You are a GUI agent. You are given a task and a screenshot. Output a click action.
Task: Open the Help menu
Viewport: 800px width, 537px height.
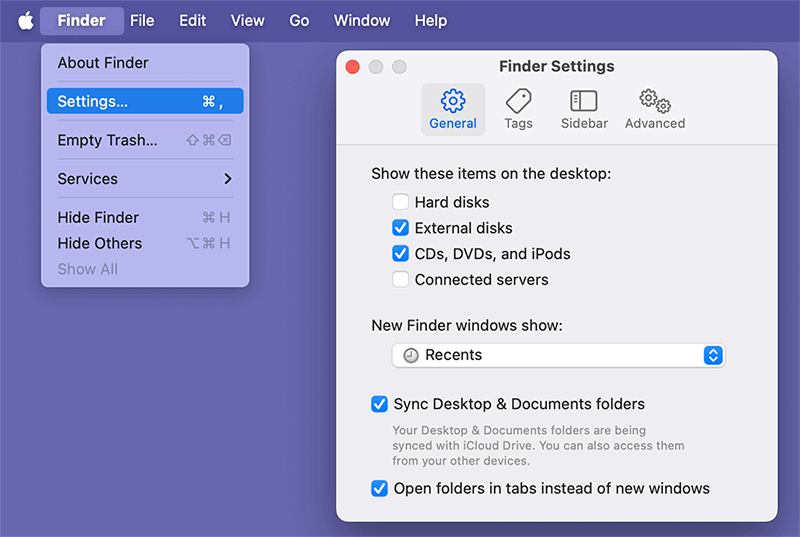[431, 20]
